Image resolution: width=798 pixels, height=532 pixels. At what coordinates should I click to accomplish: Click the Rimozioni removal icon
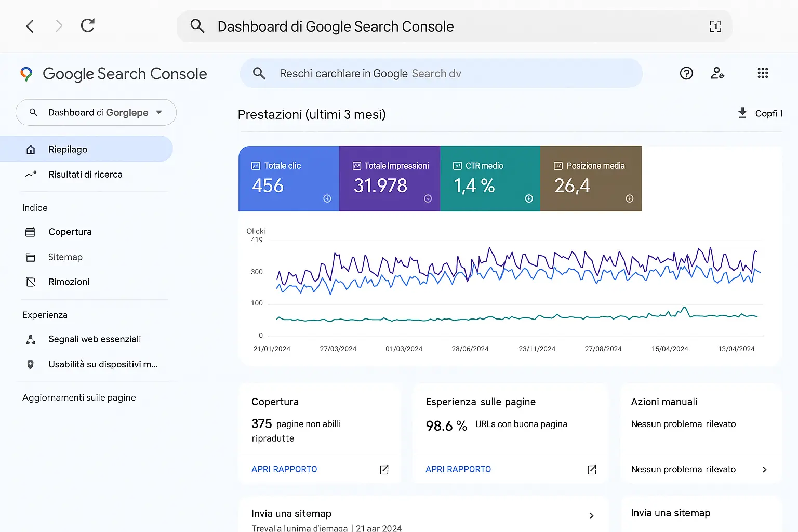tap(31, 282)
